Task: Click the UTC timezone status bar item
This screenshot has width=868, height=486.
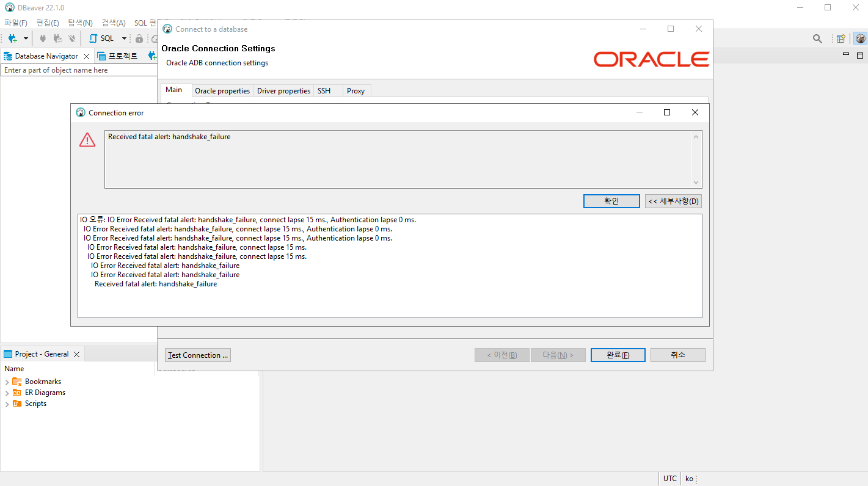Action: pyautogui.click(x=670, y=479)
